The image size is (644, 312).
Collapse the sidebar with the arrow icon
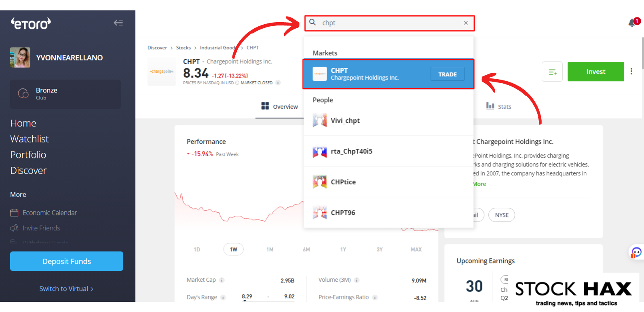(118, 23)
